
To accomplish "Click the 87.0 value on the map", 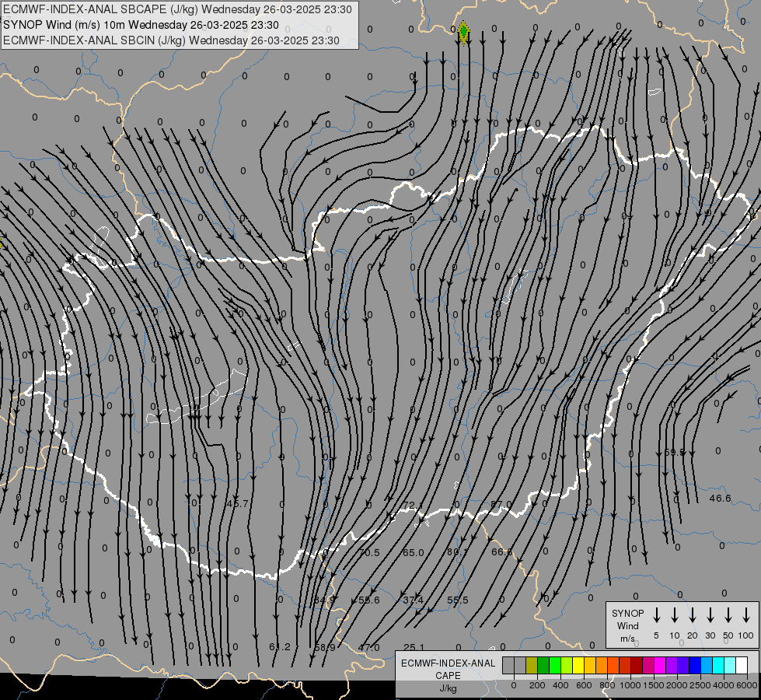I will tap(501, 504).
